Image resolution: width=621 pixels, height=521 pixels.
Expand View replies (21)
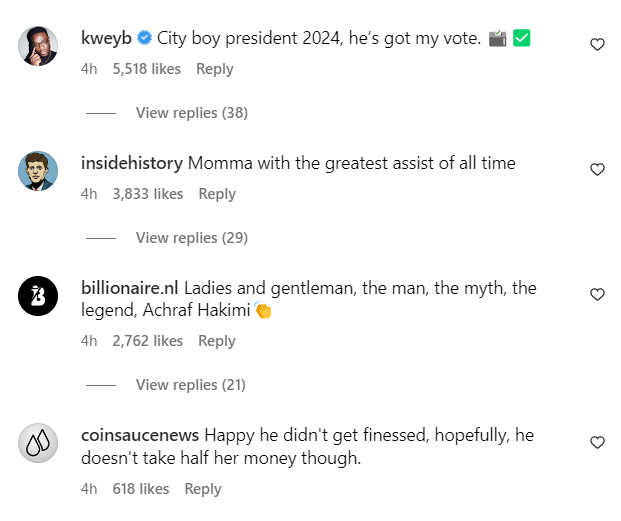tap(191, 385)
